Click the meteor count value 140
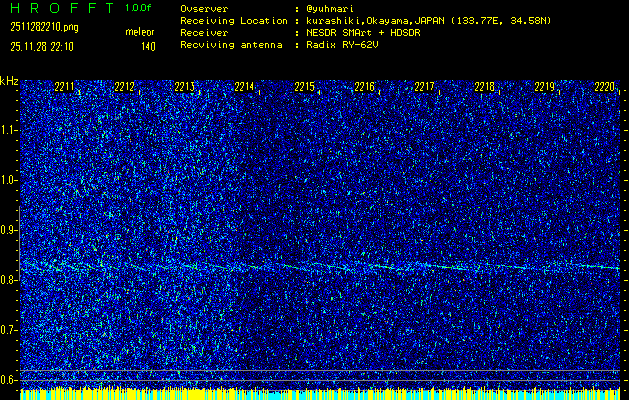 tap(148, 46)
